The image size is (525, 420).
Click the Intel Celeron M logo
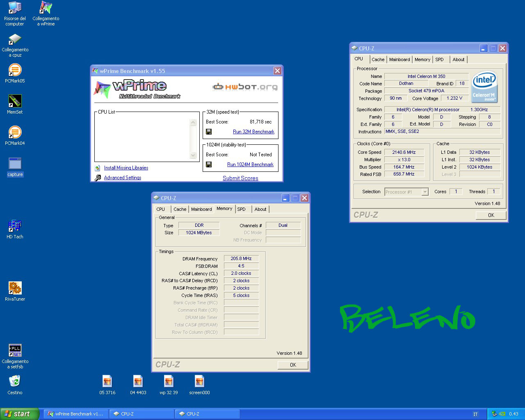[x=484, y=87]
